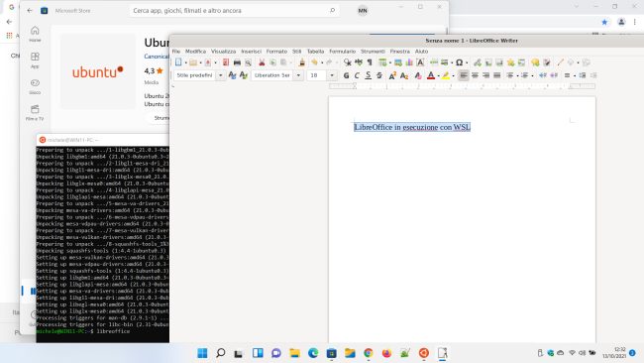Open Firefox from the taskbar
Image resolution: width=644 pixels, height=363 pixels.
click(386, 353)
